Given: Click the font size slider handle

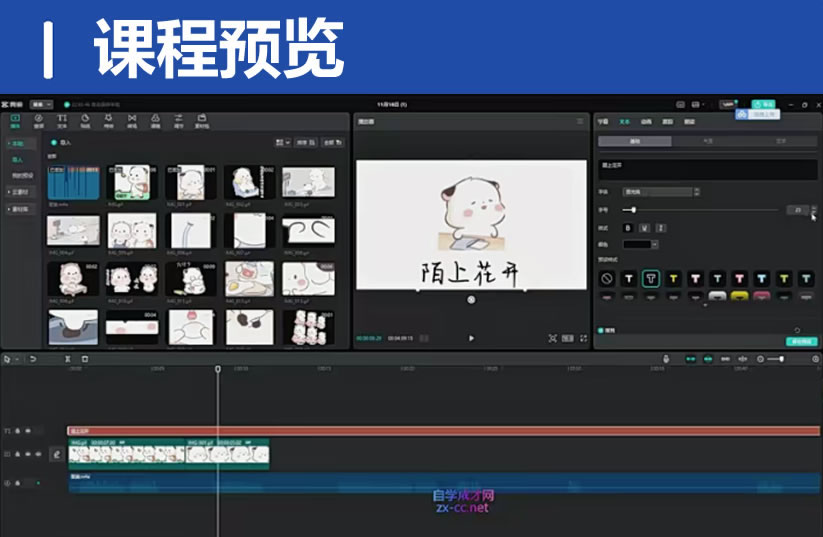Looking at the screenshot, I should click(634, 209).
